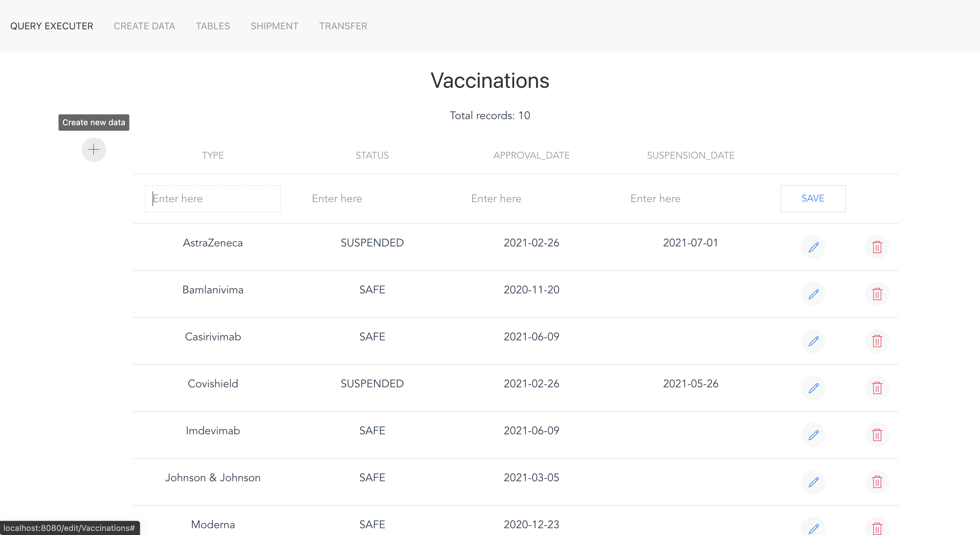This screenshot has width=980, height=535.
Task: Click the TYPE filter input field
Action: point(213,198)
